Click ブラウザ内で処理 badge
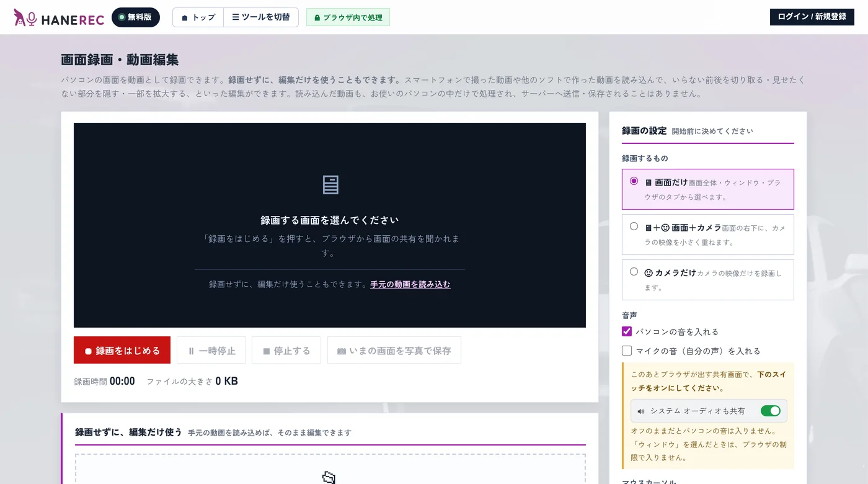Viewport: 868px width, 484px height. click(348, 17)
